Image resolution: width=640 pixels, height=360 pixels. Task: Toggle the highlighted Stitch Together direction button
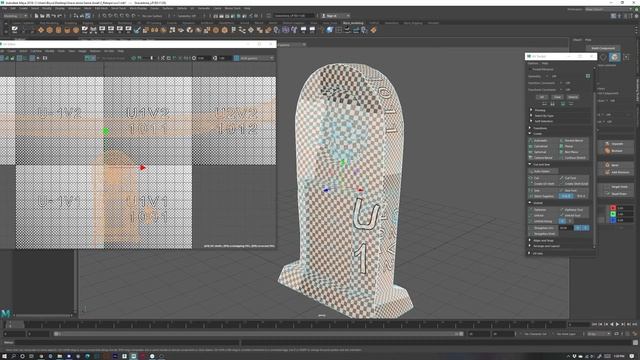[x=567, y=196]
